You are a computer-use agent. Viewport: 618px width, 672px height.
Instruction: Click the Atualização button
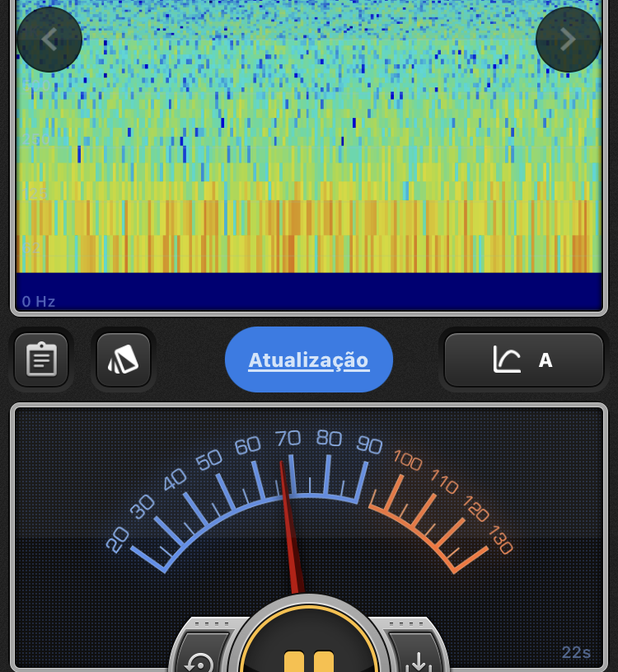point(309,360)
